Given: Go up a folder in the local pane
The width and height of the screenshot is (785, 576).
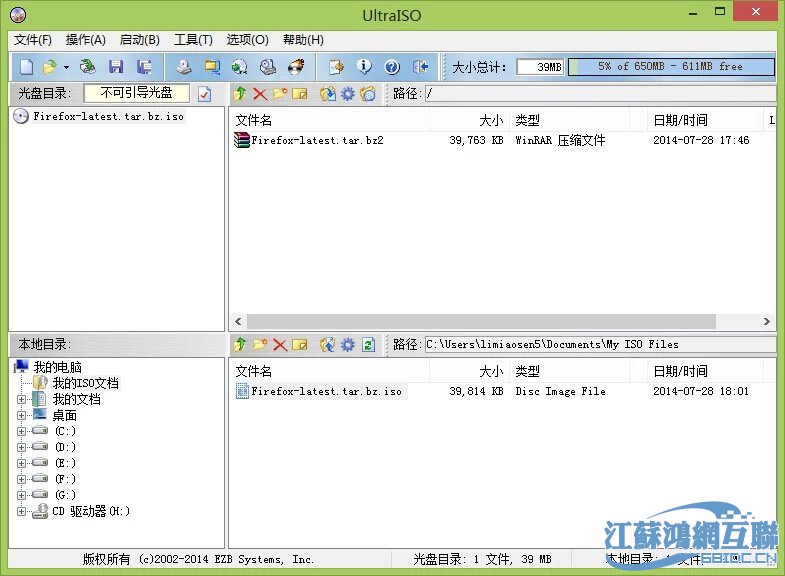Looking at the screenshot, I should [240, 344].
